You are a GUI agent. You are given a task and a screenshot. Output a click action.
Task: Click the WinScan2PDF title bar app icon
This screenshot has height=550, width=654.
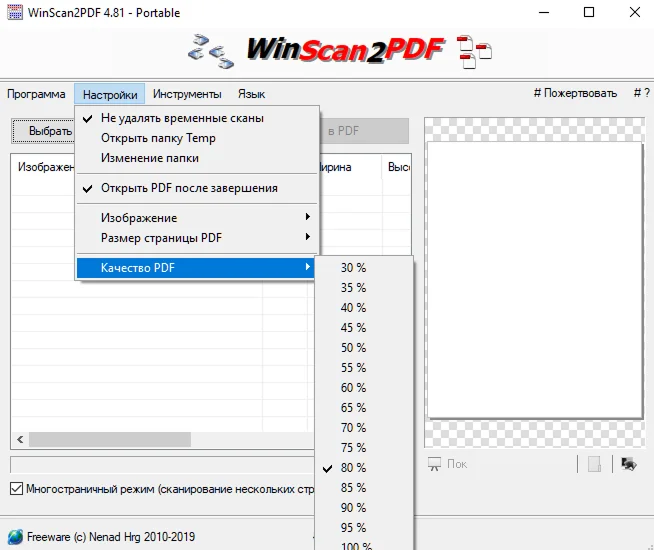click(x=14, y=12)
